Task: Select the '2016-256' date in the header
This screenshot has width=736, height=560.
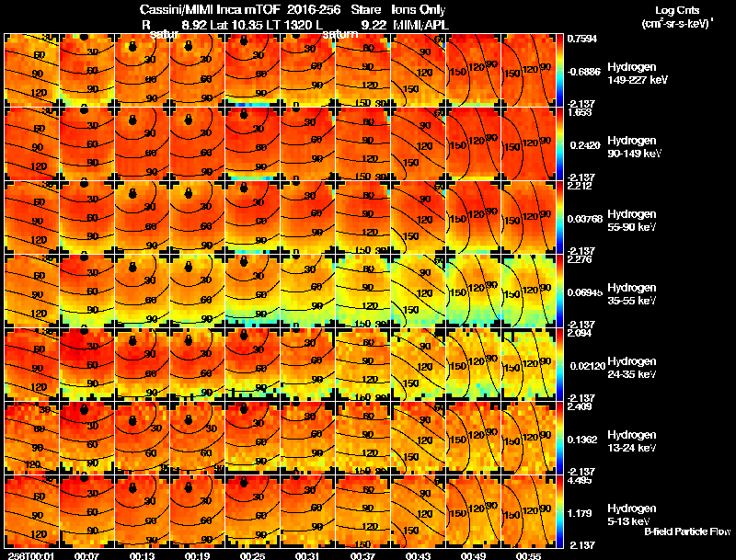Action: pyautogui.click(x=313, y=9)
